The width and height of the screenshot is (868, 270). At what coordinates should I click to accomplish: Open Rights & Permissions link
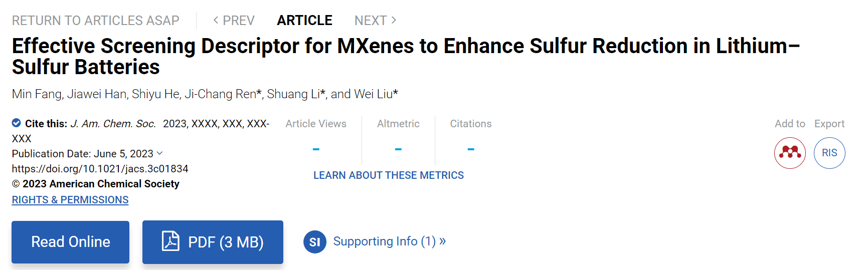coord(70,200)
